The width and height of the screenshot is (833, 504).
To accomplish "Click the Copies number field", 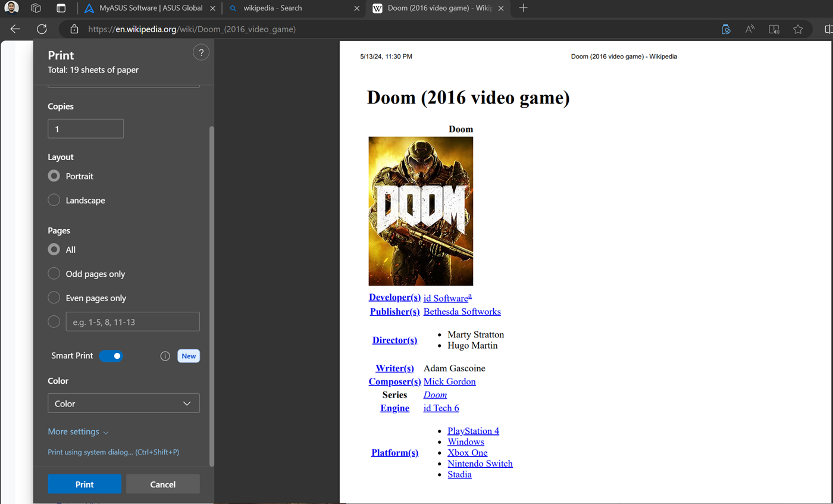I will point(86,129).
